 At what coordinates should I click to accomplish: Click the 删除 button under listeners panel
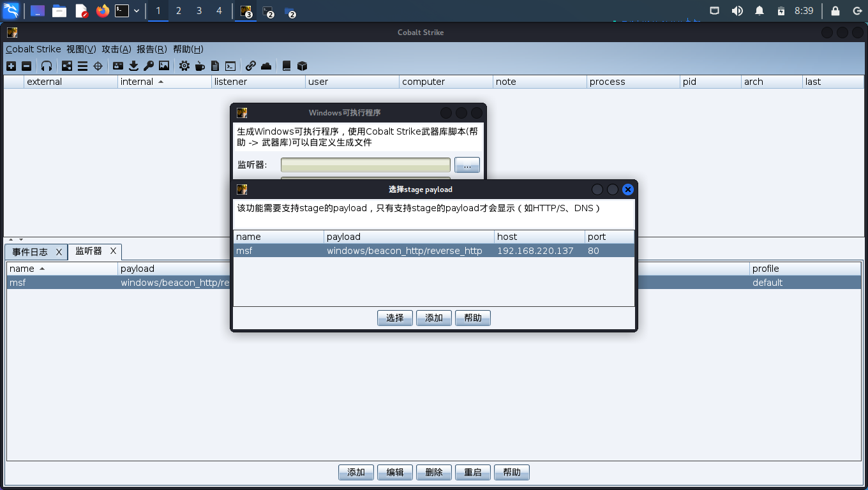pyautogui.click(x=434, y=472)
